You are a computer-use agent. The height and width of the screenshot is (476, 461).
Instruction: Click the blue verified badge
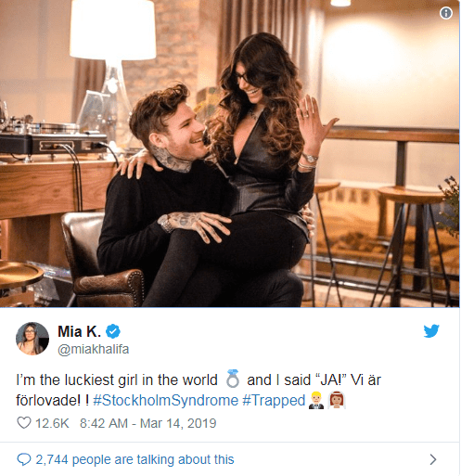(x=113, y=331)
